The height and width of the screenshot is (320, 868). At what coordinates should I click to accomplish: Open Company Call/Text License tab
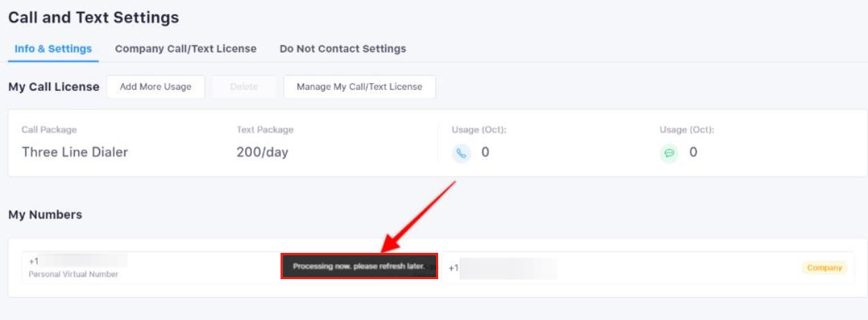point(186,49)
